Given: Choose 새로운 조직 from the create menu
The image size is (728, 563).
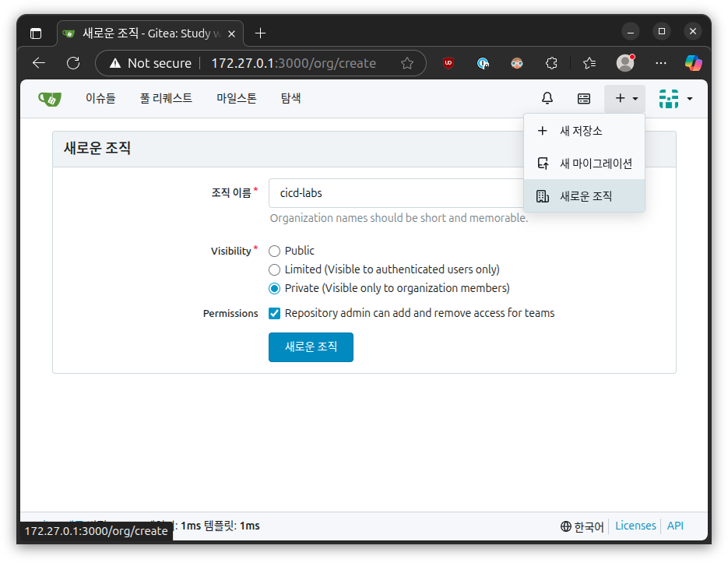Looking at the screenshot, I should 584,196.
